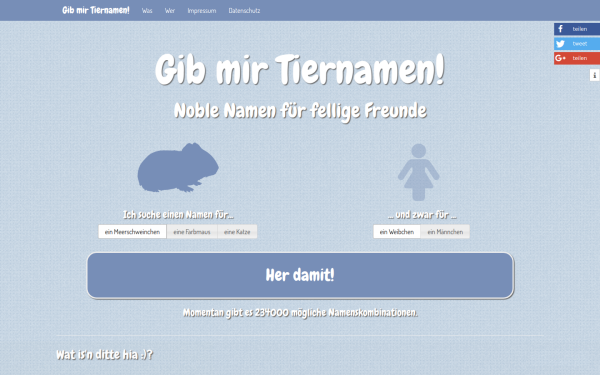Click the female figure silhouette icon

[x=419, y=172]
